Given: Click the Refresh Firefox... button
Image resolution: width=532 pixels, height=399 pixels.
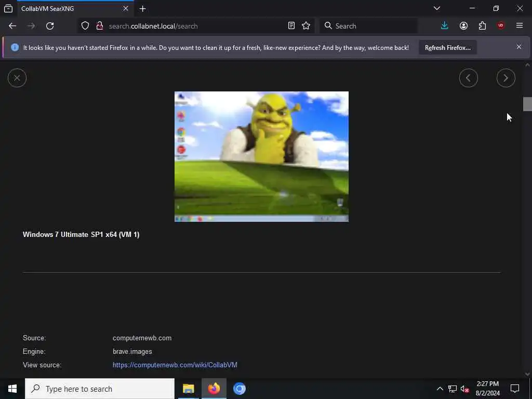Looking at the screenshot, I should [447, 47].
